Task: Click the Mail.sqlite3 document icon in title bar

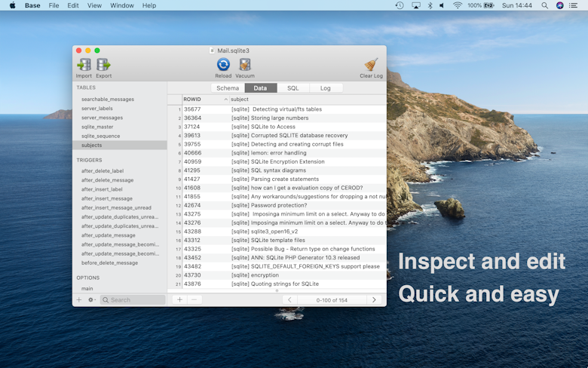Action: [212, 51]
